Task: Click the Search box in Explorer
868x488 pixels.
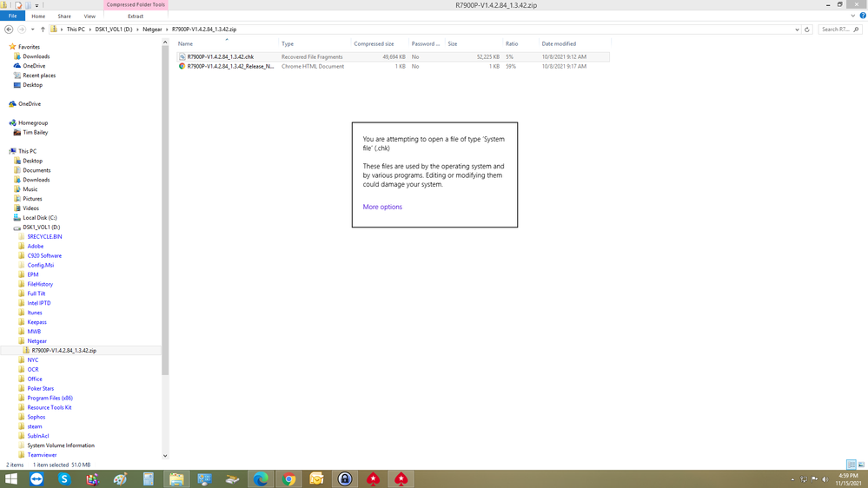Action: click(836, 30)
